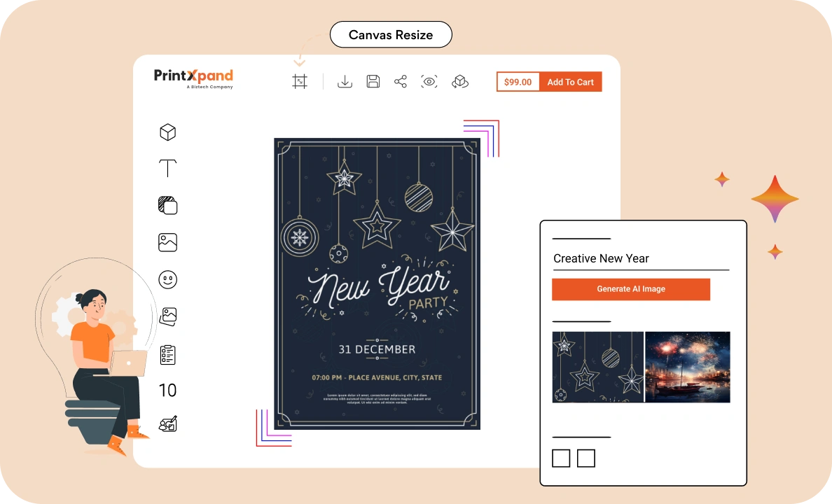Click the share icon in toolbar
This screenshot has width=832, height=504.
pyautogui.click(x=401, y=81)
